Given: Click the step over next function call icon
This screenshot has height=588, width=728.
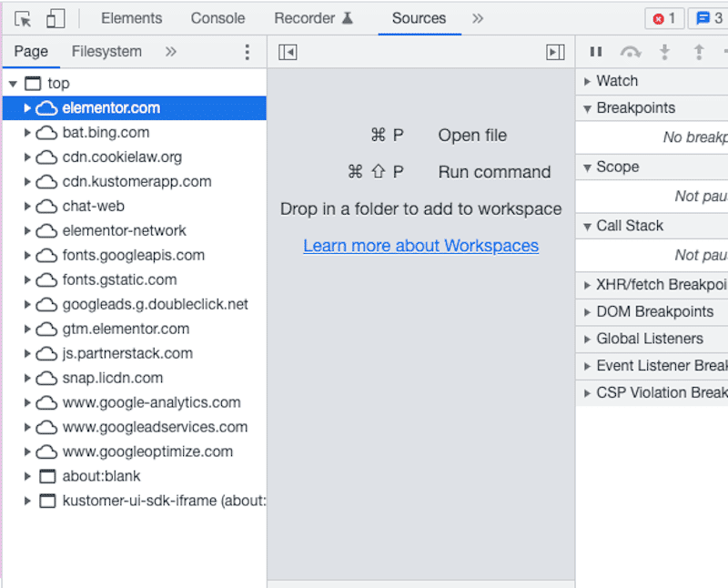Looking at the screenshot, I should click(631, 52).
